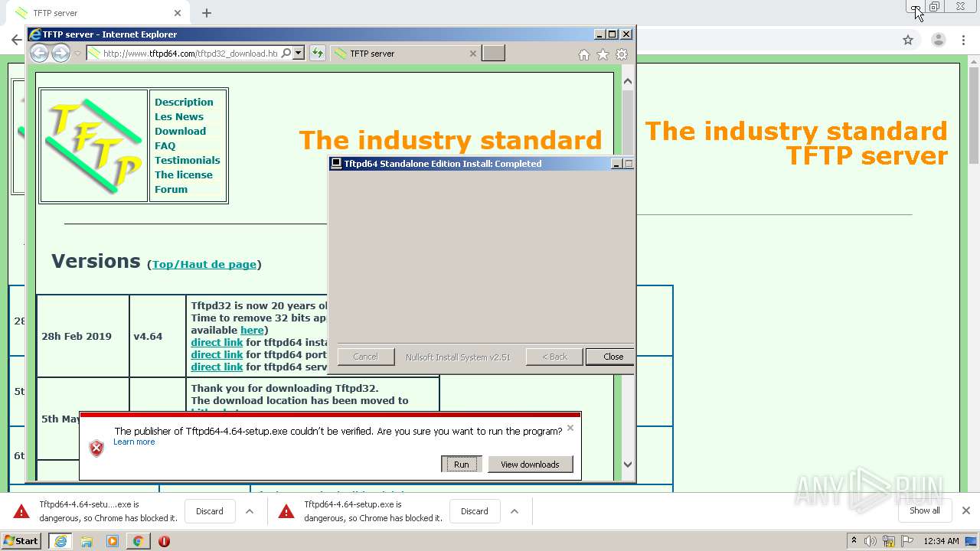The image size is (980, 551).
Task: Open IE Tools gear menu
Action: (x=622, y=54)
